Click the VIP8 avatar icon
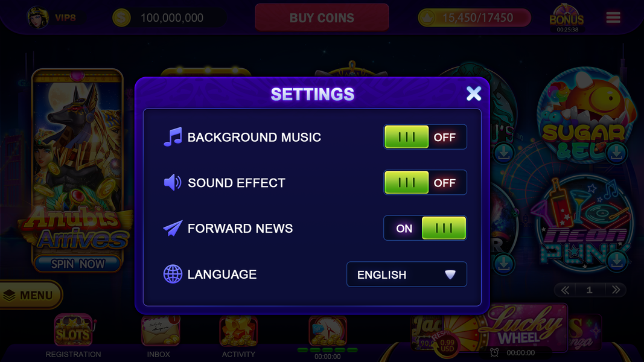This screenshot has width=644, height=362. 37,17
